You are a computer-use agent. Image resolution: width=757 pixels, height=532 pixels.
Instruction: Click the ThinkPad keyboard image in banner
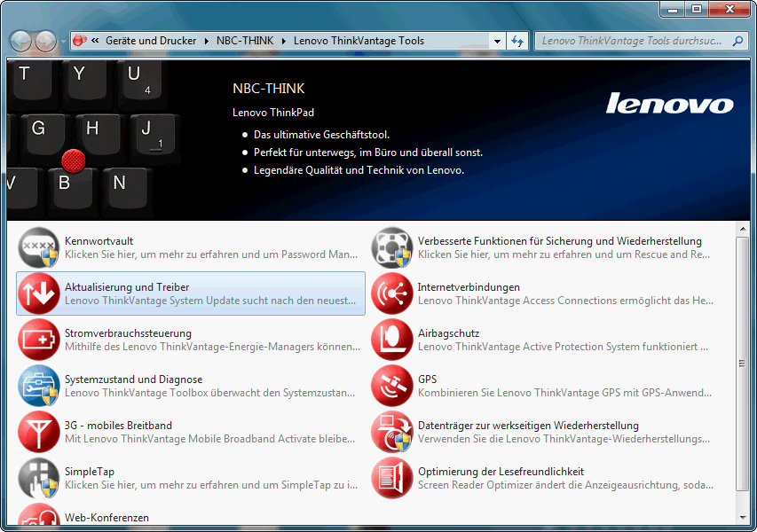pyautogui.click(x=94, y=140)
